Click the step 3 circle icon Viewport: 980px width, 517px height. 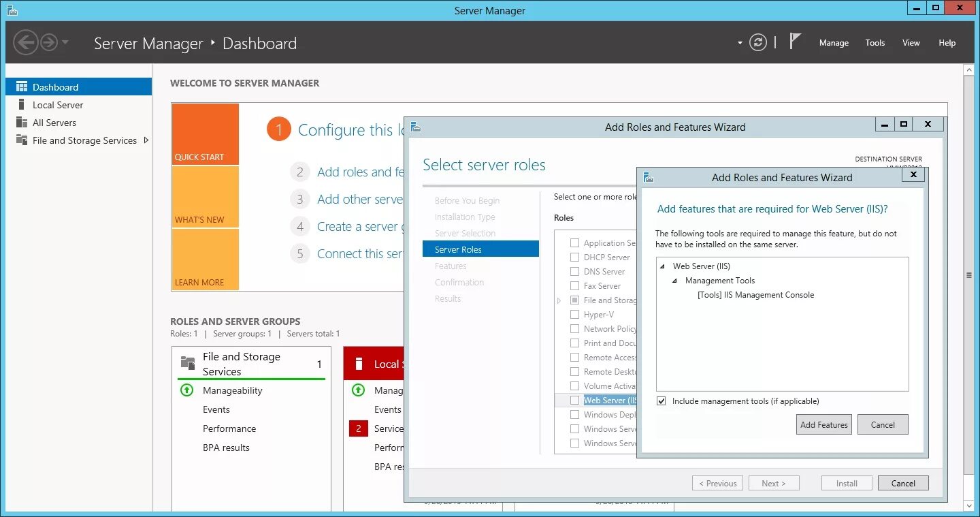[299, 200]
